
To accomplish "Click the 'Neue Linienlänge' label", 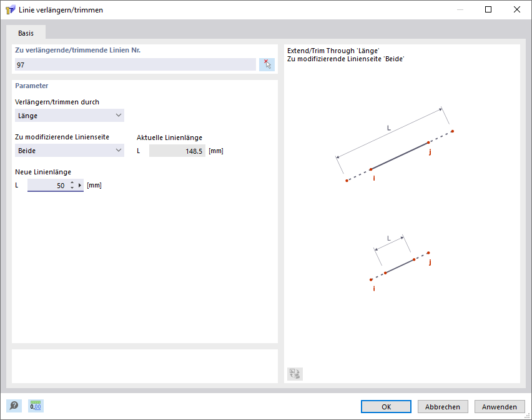I will [43, 172].
